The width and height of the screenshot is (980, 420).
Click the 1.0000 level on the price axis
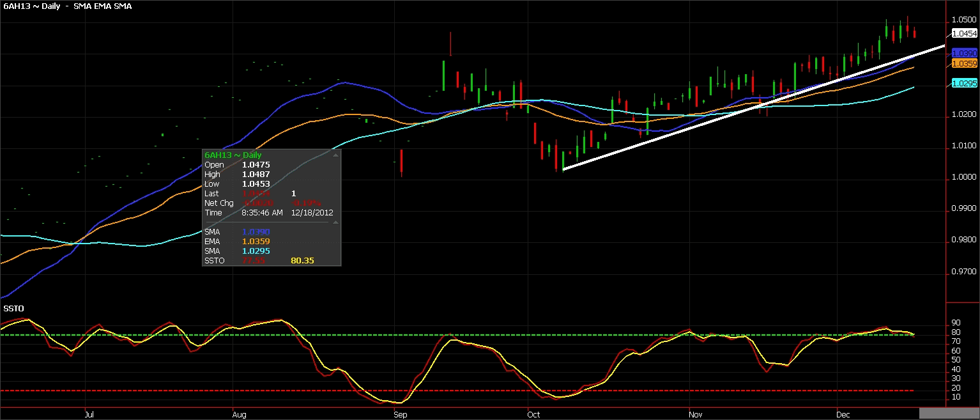pos(964,178)
